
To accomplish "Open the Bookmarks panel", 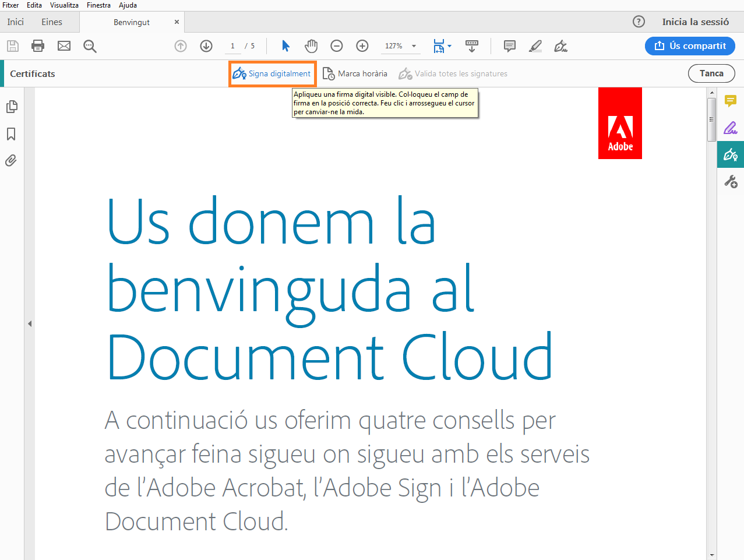I will point(11,134).
